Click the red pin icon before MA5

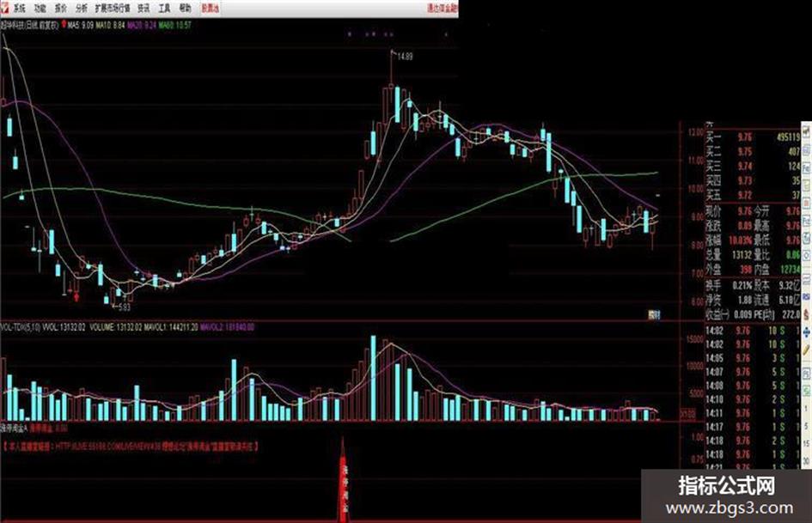point(64,24)
